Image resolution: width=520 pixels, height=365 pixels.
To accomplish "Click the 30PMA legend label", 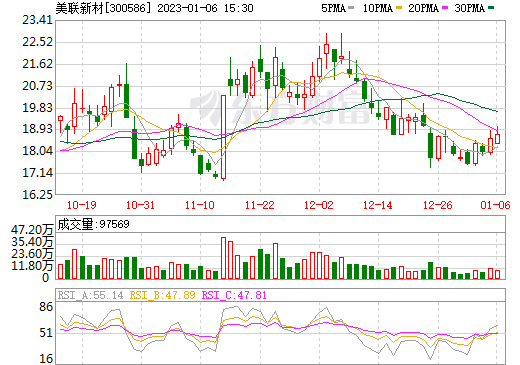I will (x=469, y=8).
